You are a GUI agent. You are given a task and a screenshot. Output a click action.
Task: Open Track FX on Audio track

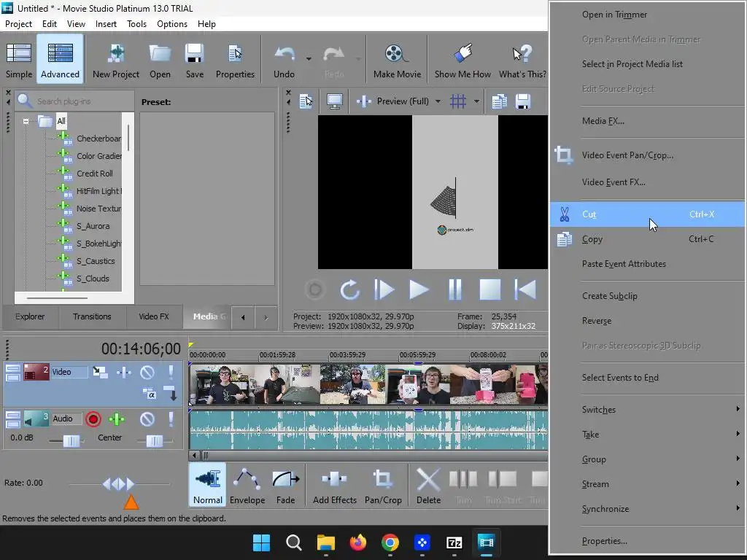point(117,419)
